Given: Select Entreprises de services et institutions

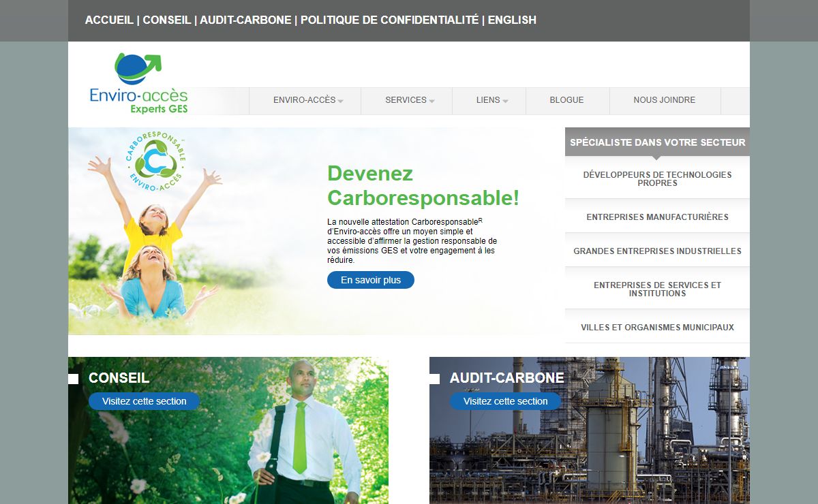Looking at the screenshot, I should tap(657, 289).
